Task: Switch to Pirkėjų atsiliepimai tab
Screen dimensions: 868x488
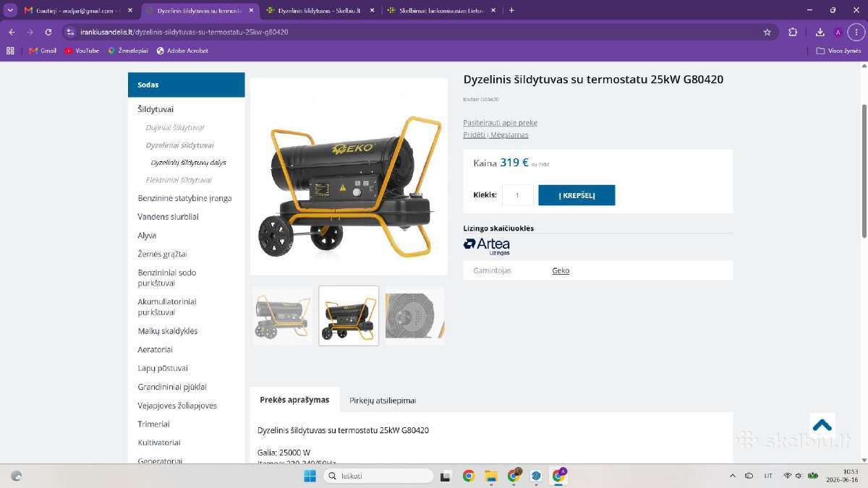Action: (x=383, y=400)
